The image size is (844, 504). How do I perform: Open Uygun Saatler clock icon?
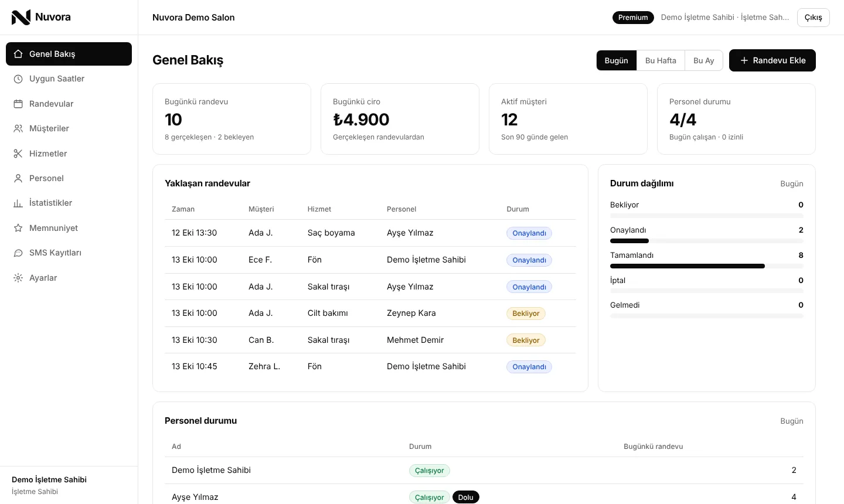coord(18,79)
